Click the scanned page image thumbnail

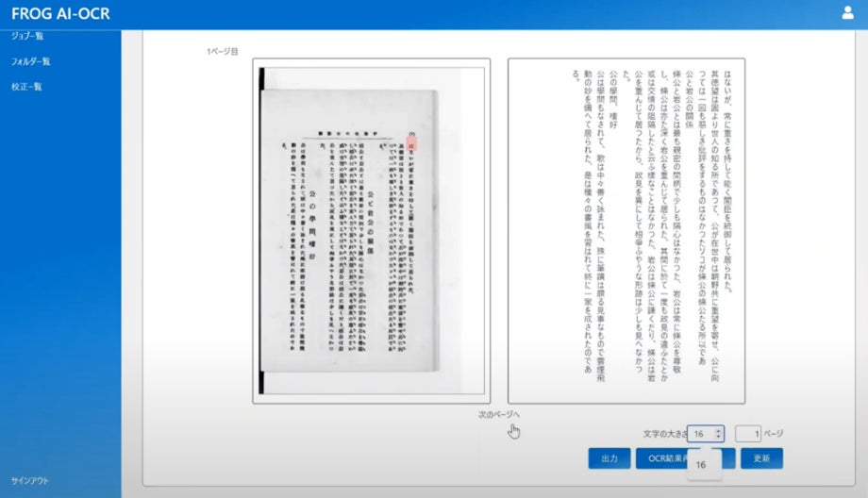click(x=372, y=231)
